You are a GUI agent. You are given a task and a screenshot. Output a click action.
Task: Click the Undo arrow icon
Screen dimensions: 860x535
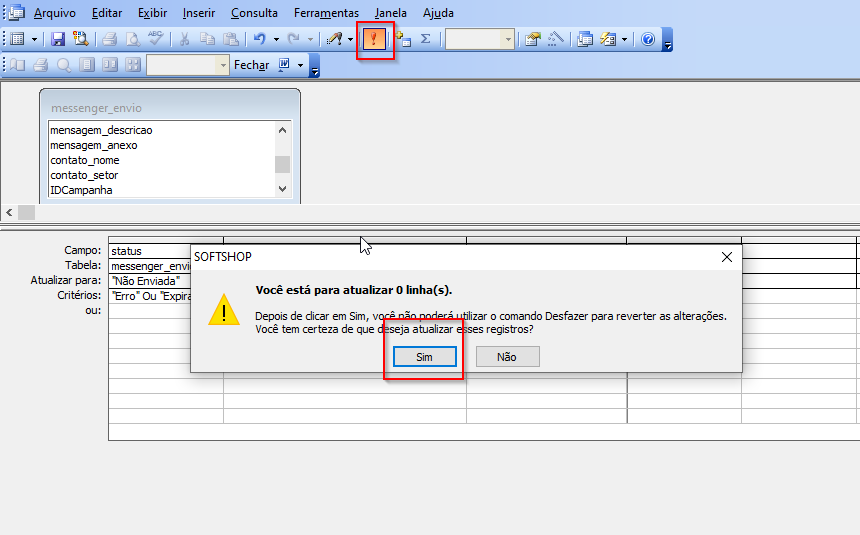(259, 39)
